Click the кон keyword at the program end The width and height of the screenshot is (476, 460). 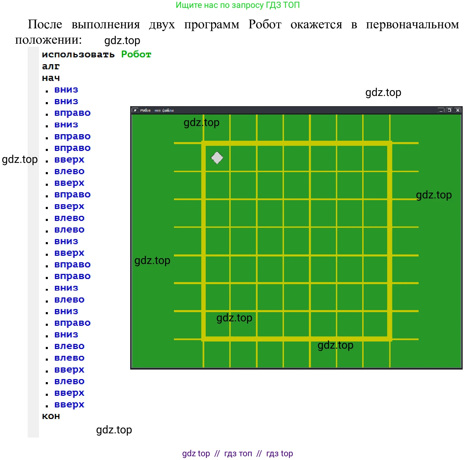(51, 416)
